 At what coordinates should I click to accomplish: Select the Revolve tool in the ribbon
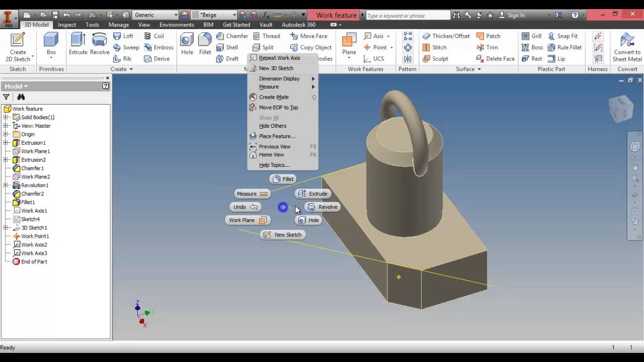tap(100, 43)
